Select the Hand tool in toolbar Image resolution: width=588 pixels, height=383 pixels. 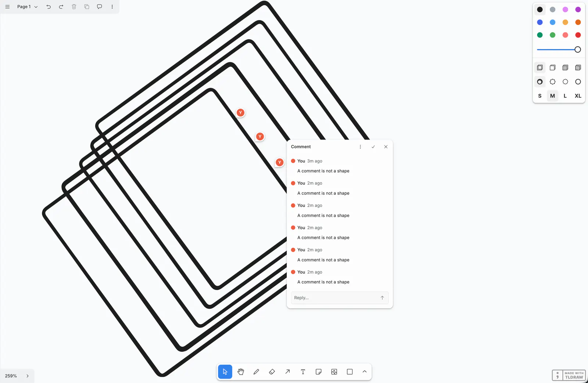(241, 372)
